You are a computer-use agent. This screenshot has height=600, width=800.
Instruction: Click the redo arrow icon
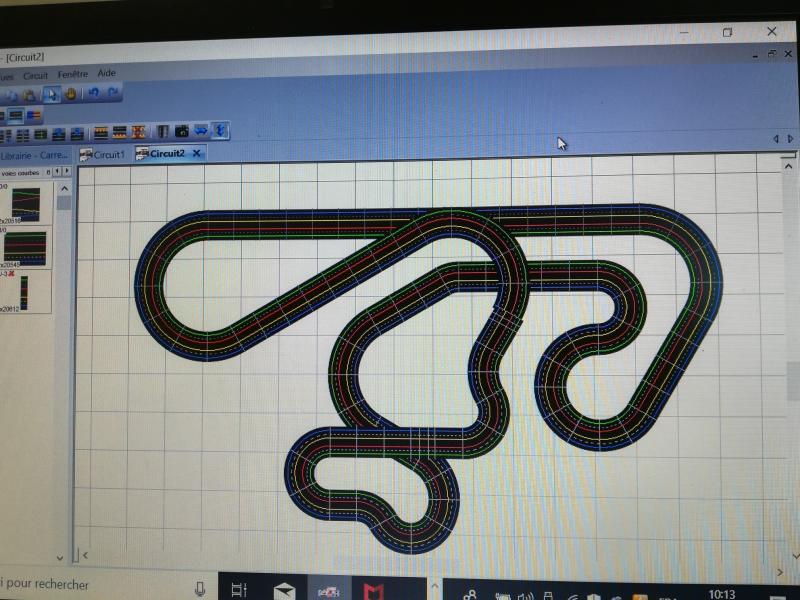114,94
